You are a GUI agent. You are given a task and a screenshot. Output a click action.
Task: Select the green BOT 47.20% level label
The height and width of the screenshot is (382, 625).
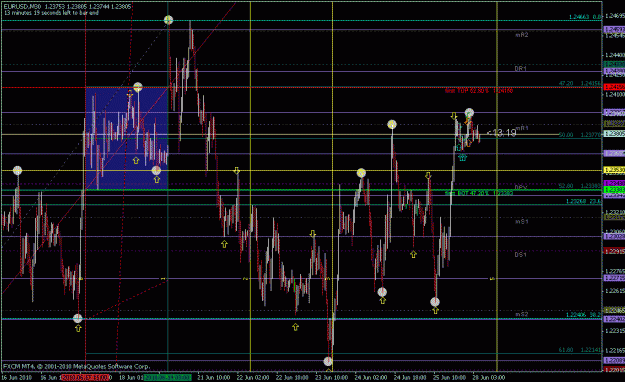[479, 193]
